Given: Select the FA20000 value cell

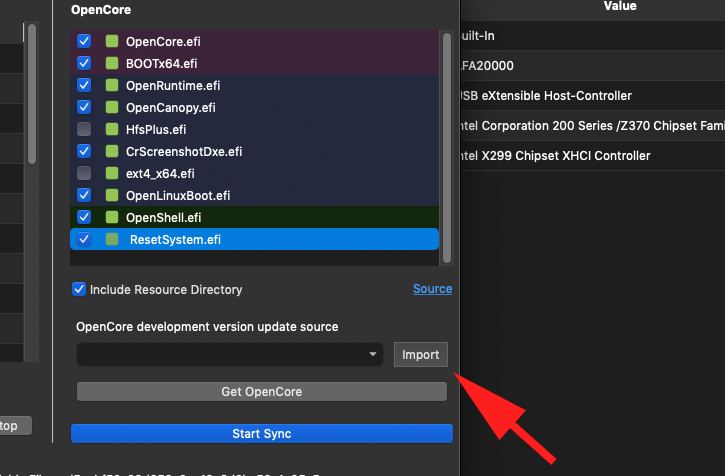Looking at the screenshot, I should [593, 66].
